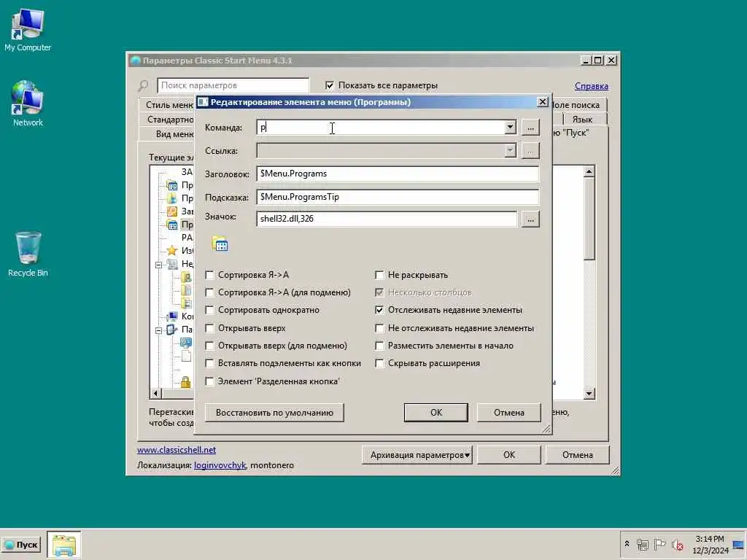Image resolution: width=747 pixels, height=560 pixels.
Task: Select the padlock icon at the tree bottom
Action: click(x=185, y=381)
